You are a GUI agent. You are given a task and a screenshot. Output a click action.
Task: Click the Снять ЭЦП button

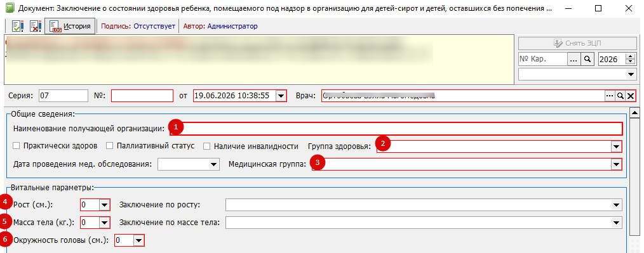577,44
